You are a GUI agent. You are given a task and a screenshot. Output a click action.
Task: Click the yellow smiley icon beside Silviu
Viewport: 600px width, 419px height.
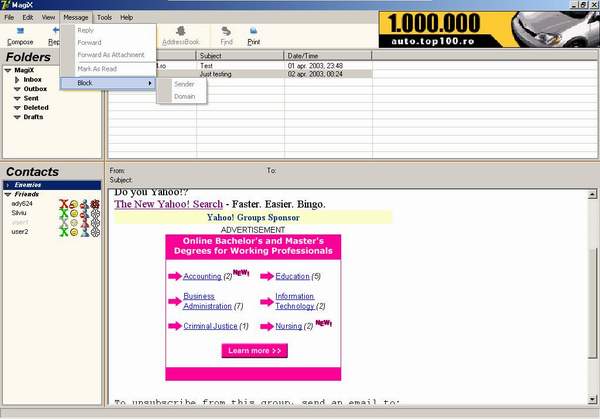[74, 214]
